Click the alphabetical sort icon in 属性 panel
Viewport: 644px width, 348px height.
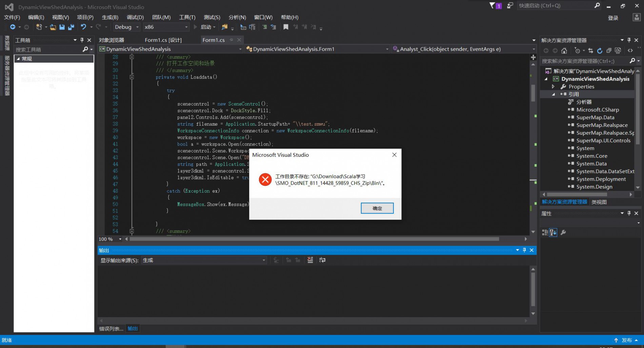[x=553, y=233]
